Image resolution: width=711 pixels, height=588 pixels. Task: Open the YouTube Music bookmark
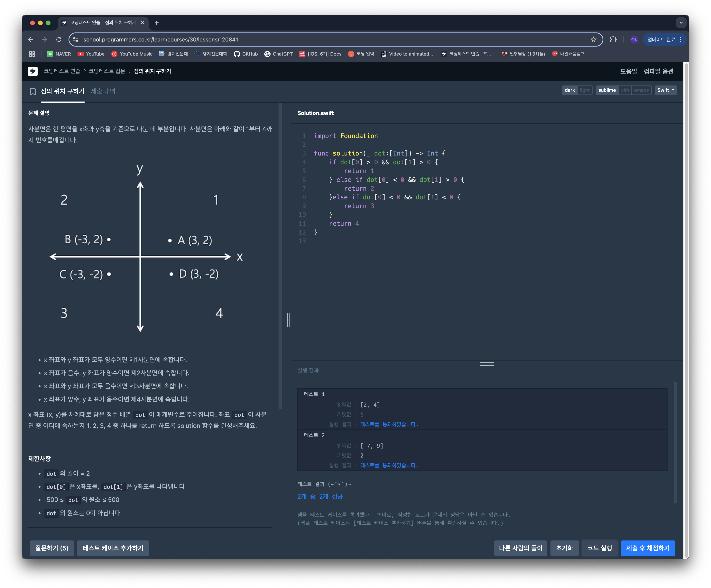pos(132,54)
